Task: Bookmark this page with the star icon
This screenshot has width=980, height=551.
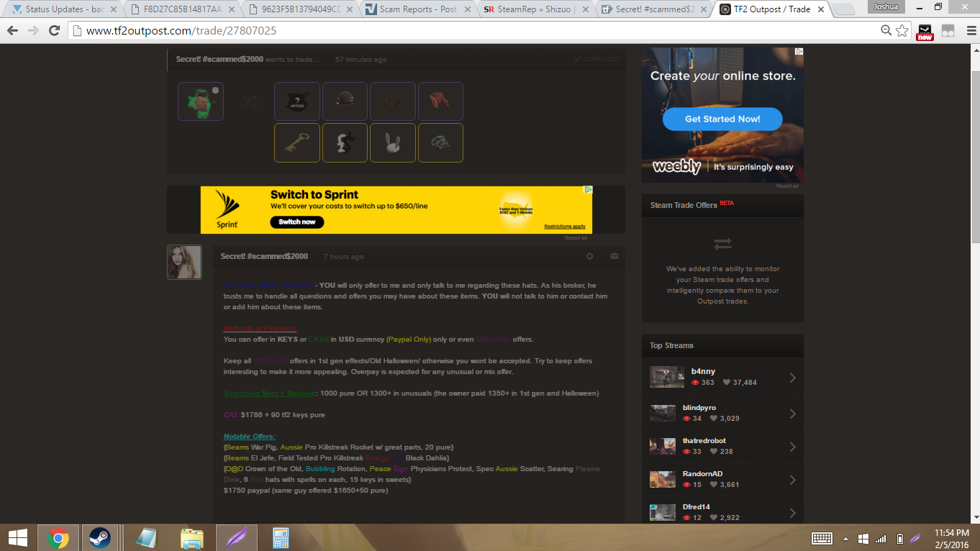Action: point(902,31)
